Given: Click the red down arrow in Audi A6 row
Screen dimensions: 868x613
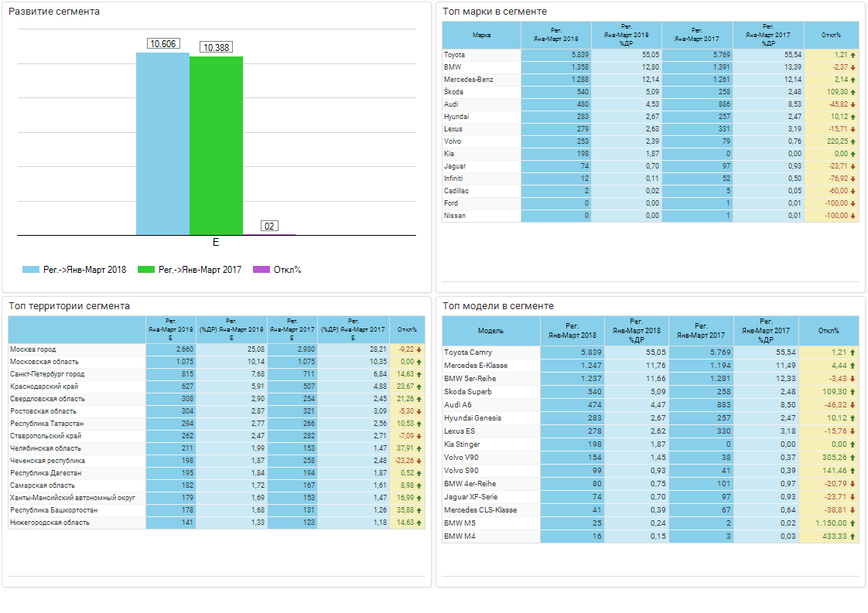Looking at the screenshot, I should point(853,405).
